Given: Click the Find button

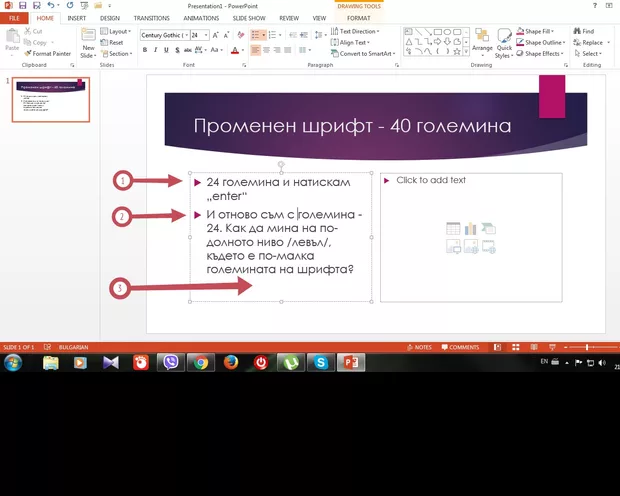Looking at the screenshot, I should 584,31.
